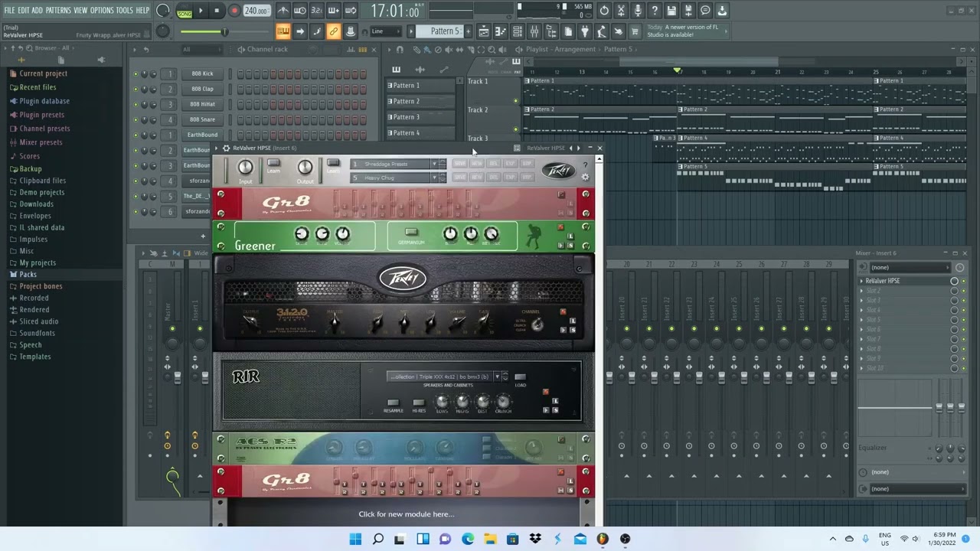Screen dimensions: 980x551
Task: Toggle Track 2 mute switch in playlist
Action: [x=515, y=129]
